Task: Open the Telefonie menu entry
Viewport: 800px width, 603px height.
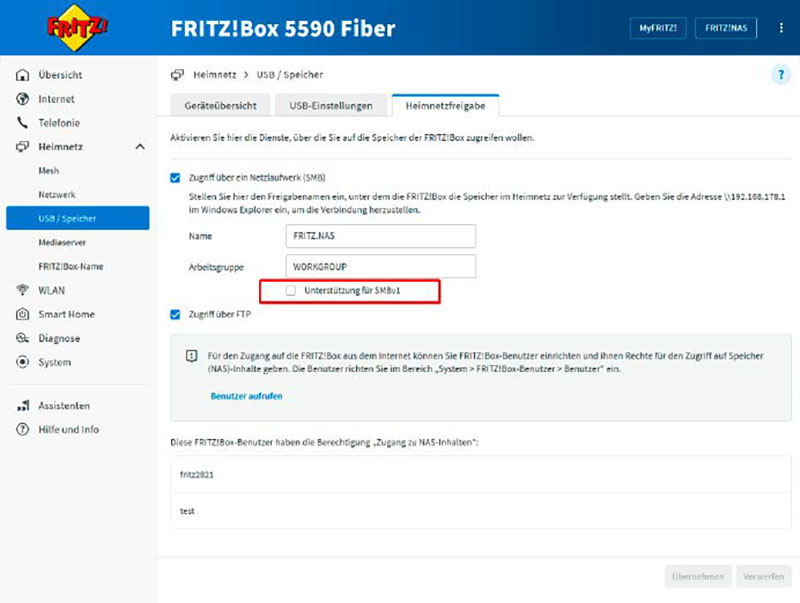Action: tap(59, 123)
